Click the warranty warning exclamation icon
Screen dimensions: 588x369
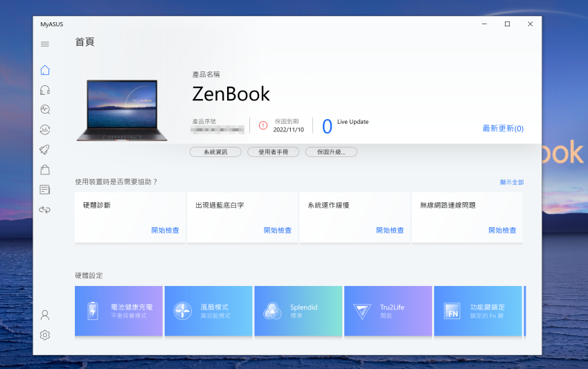[x=263, y=125]
